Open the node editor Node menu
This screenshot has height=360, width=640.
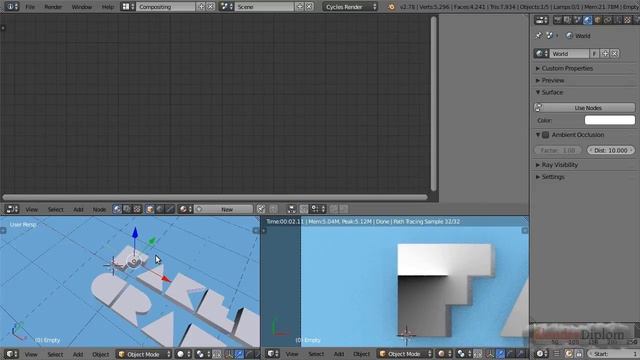point(99,209)
